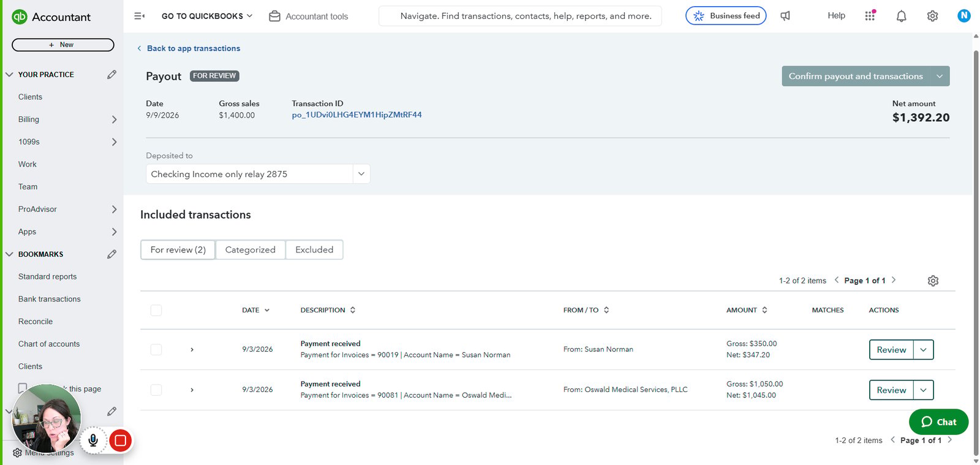The image size is (980, 465).
Task: Collapse the left navigation menu icon
Action: tap(140, 16)
